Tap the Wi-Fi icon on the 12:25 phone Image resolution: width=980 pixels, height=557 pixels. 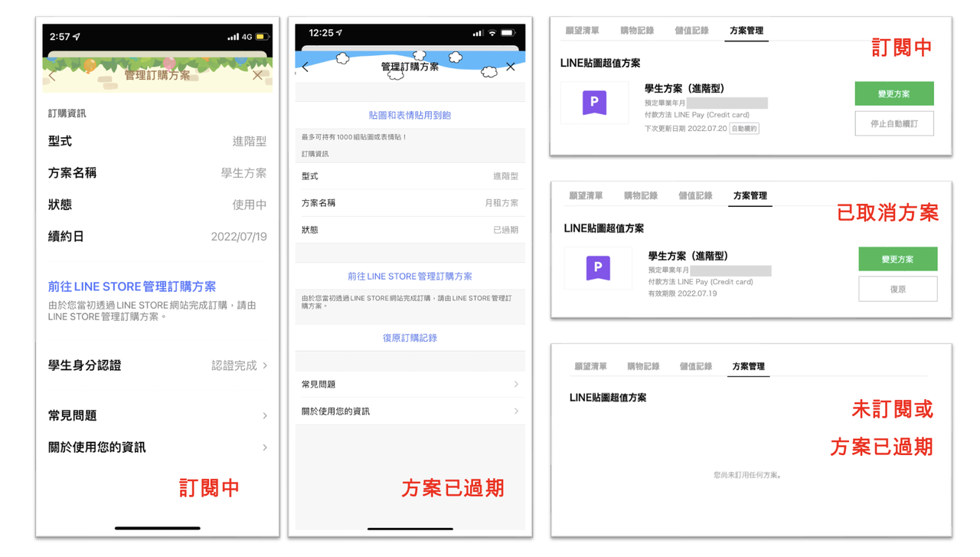[x=492, y=33]
